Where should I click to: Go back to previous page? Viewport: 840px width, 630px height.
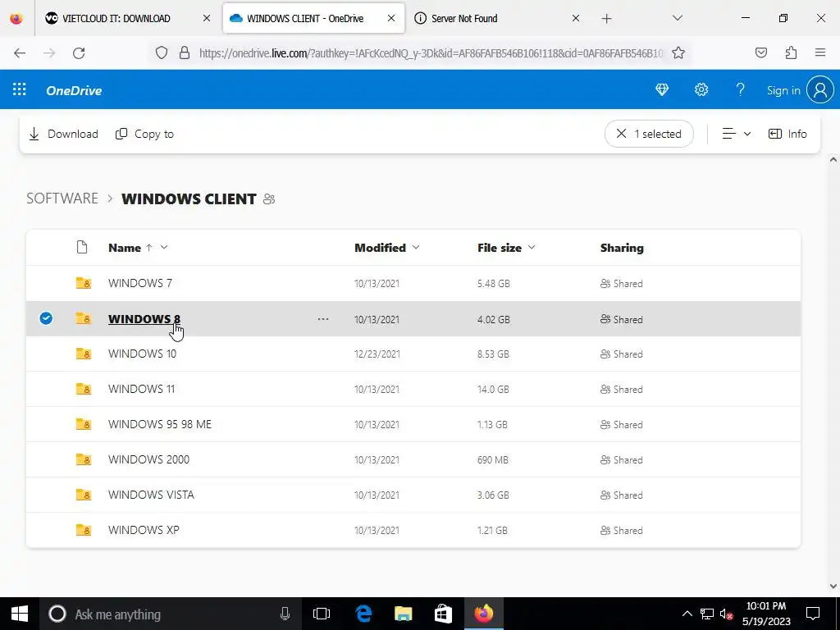coord(20,53)
